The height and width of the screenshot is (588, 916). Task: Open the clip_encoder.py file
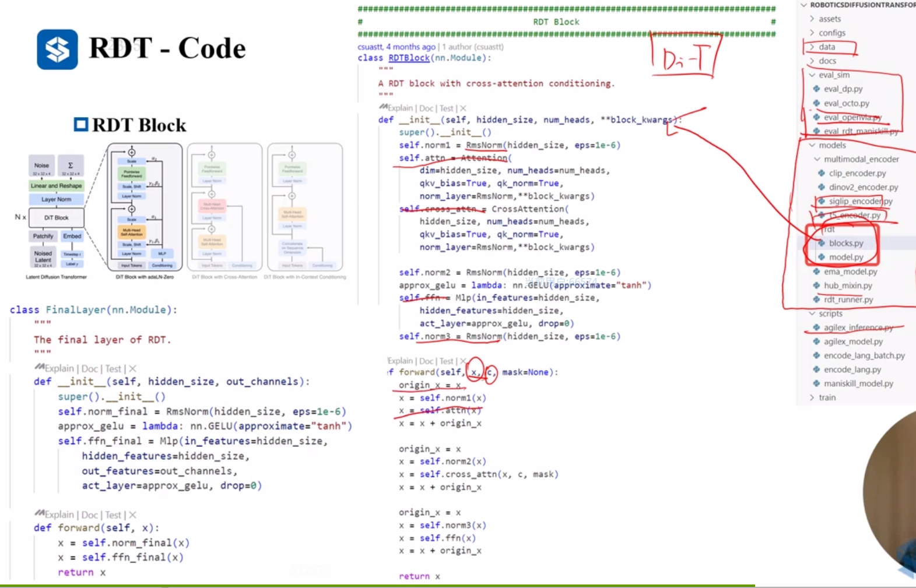coord(858,173)
